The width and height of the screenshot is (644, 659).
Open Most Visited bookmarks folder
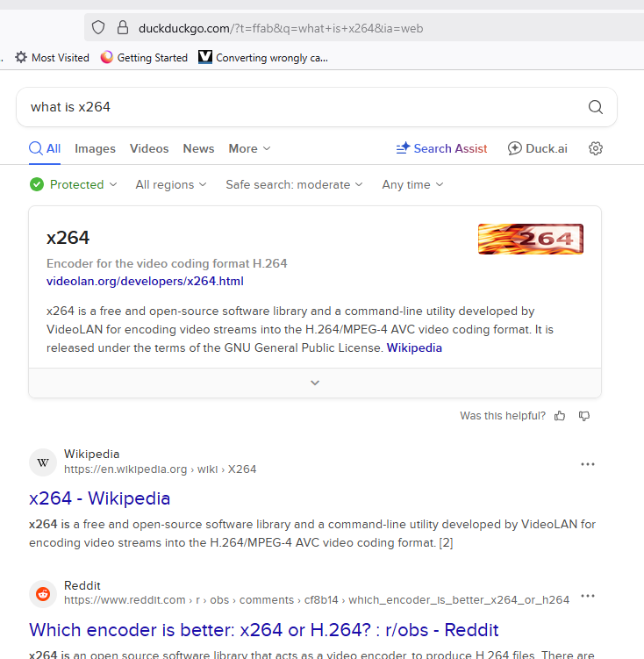coord(52,58)
